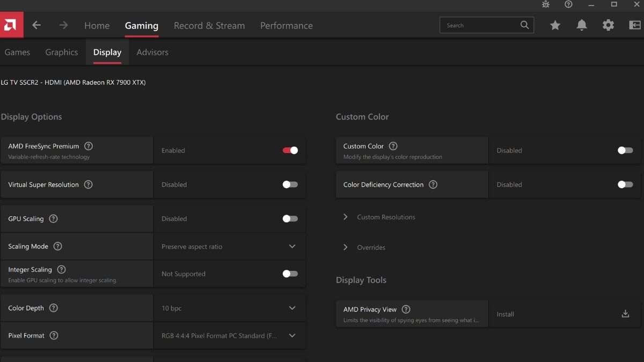Show help for AMD FreeSync Premium
This screenshot has height=362, width=644.
(89, 146)
